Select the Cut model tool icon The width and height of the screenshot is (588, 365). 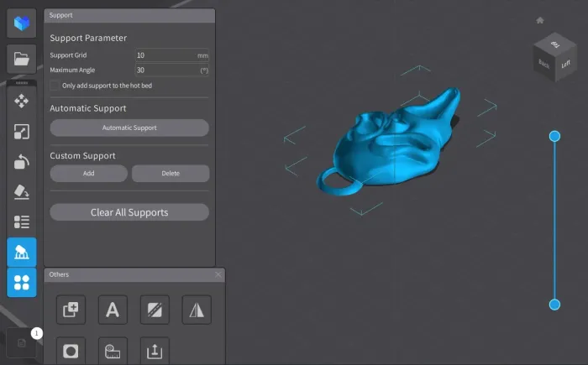coord(155,310)
